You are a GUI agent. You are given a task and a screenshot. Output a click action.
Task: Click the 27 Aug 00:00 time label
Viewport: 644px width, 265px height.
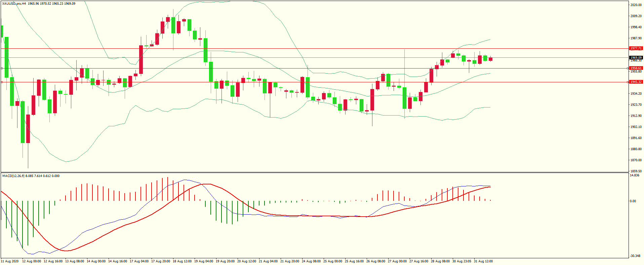pyautogui.click(x=397, y=261)
